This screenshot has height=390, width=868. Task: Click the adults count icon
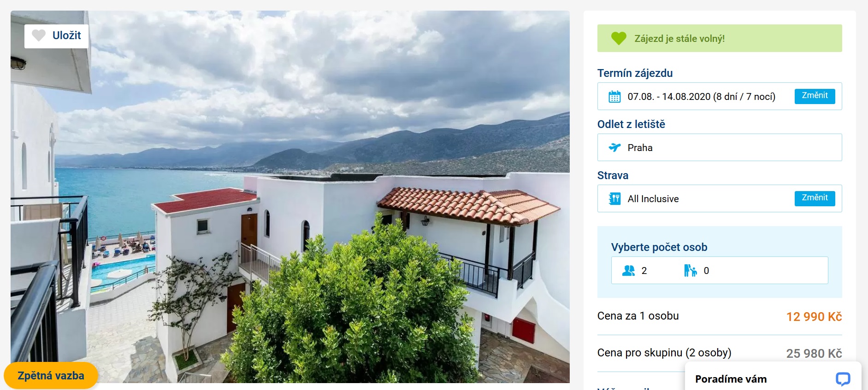628,271
